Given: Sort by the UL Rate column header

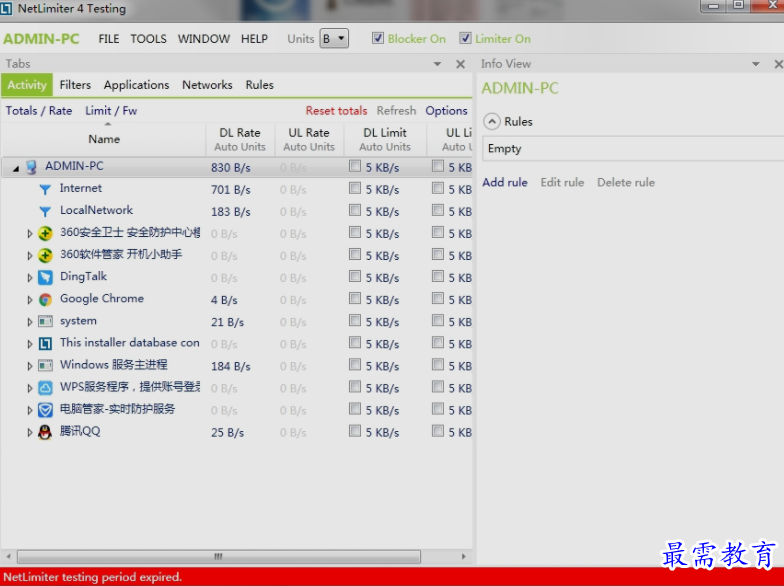Looking at the screenshot, I should [x=309, y=140].
